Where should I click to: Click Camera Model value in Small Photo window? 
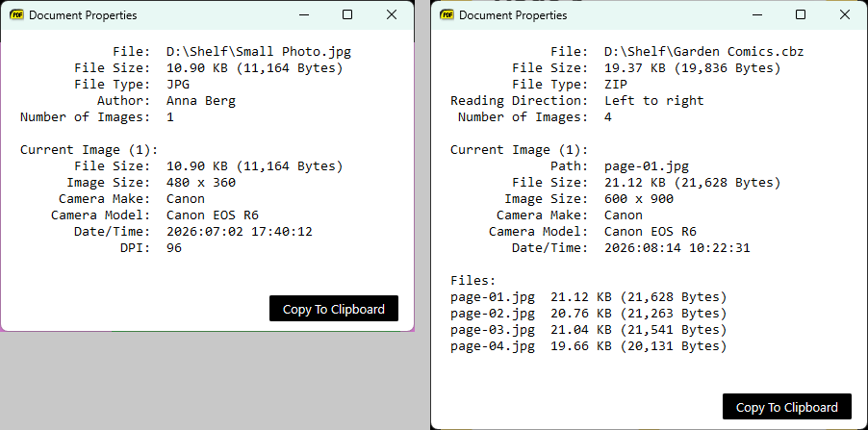click(213, 215)
